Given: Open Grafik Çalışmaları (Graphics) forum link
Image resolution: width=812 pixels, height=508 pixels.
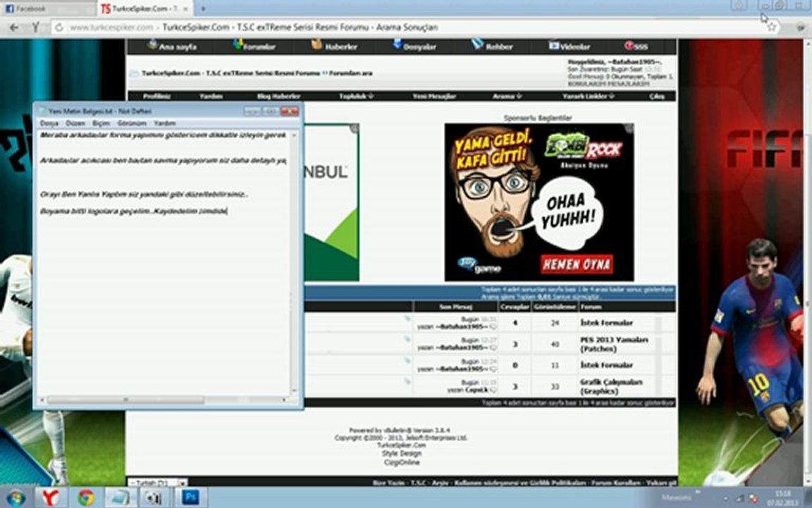Looking at the screenshot, I should (x=611, y=386).
